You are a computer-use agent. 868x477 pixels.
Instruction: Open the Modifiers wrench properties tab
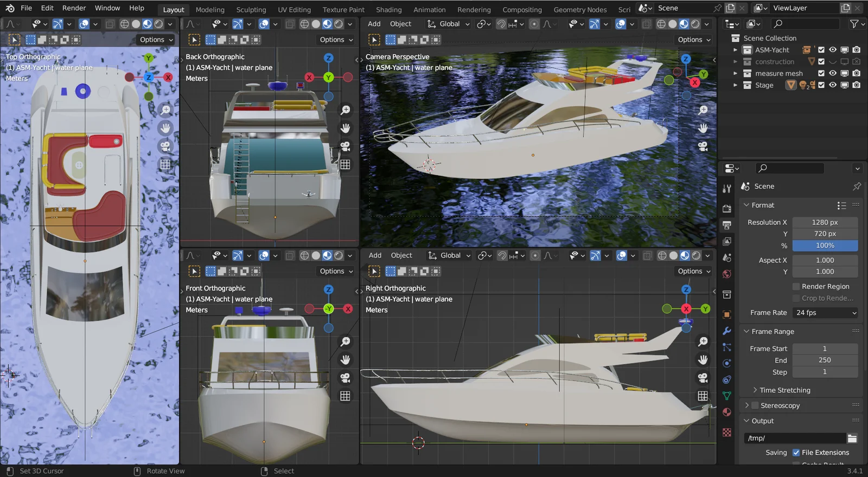[x=727, y=331]
